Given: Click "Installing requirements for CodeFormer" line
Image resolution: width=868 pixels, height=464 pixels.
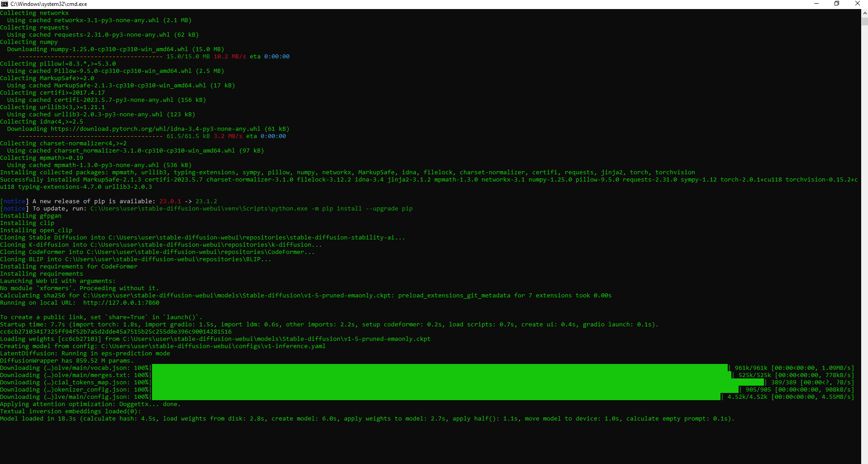Looking at the screenshot, I should 69,267.
